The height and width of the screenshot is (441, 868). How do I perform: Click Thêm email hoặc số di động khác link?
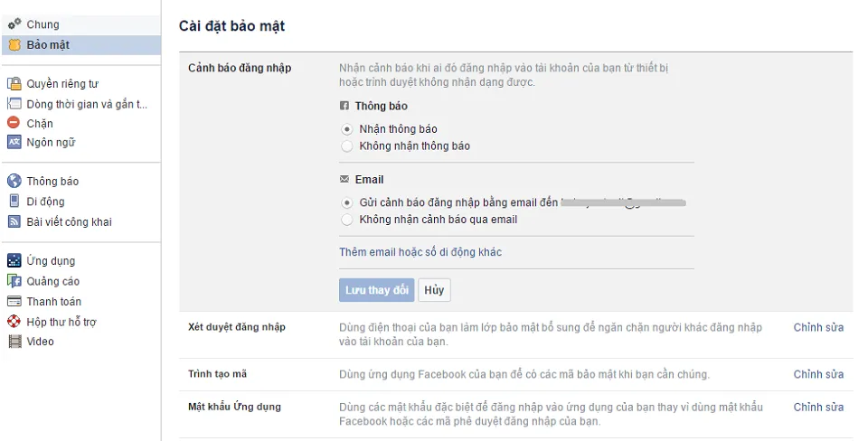(420, 252)
